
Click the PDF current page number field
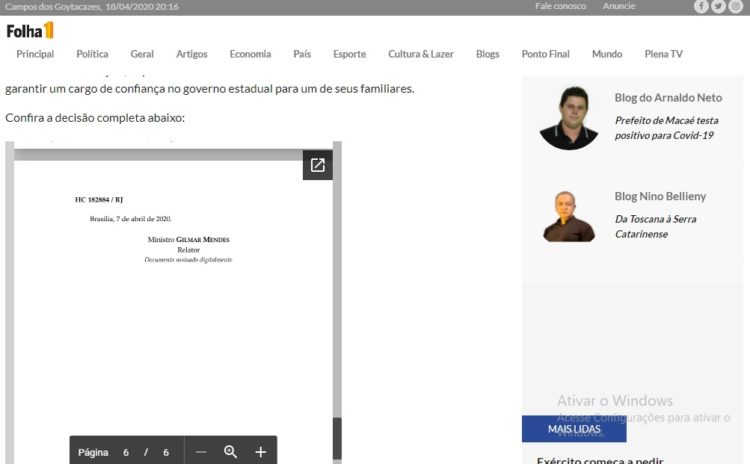[126, 453]
